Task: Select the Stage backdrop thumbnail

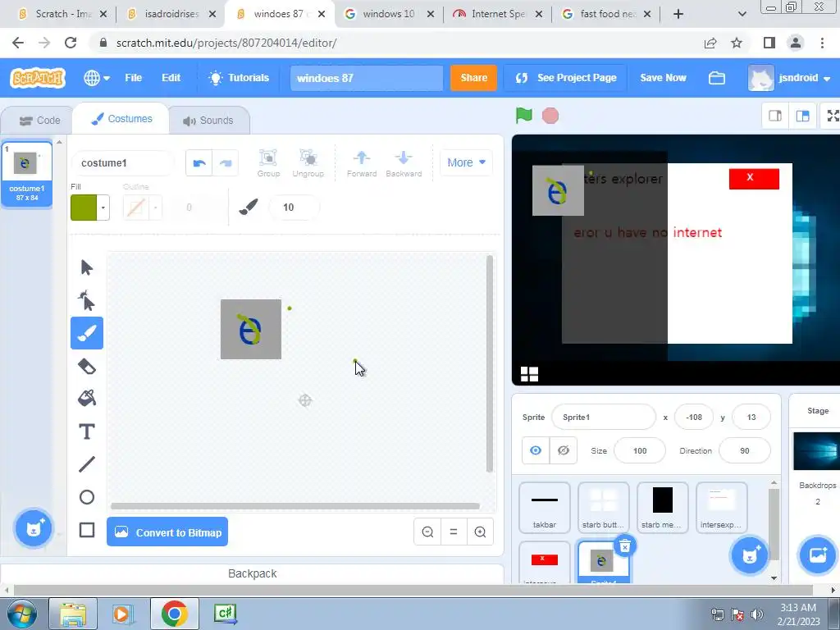Action: [816, 451]
